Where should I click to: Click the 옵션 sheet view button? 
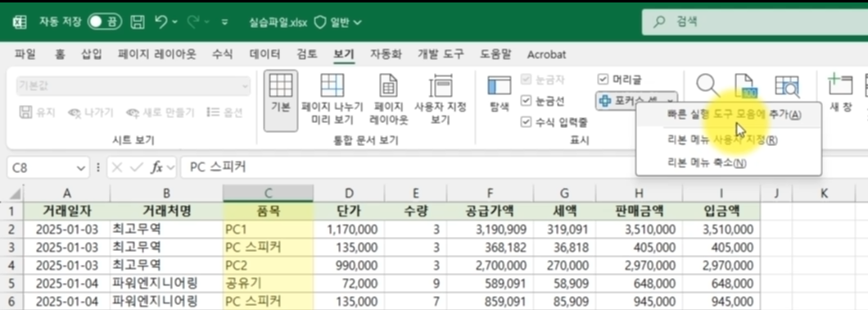(224, 112)
